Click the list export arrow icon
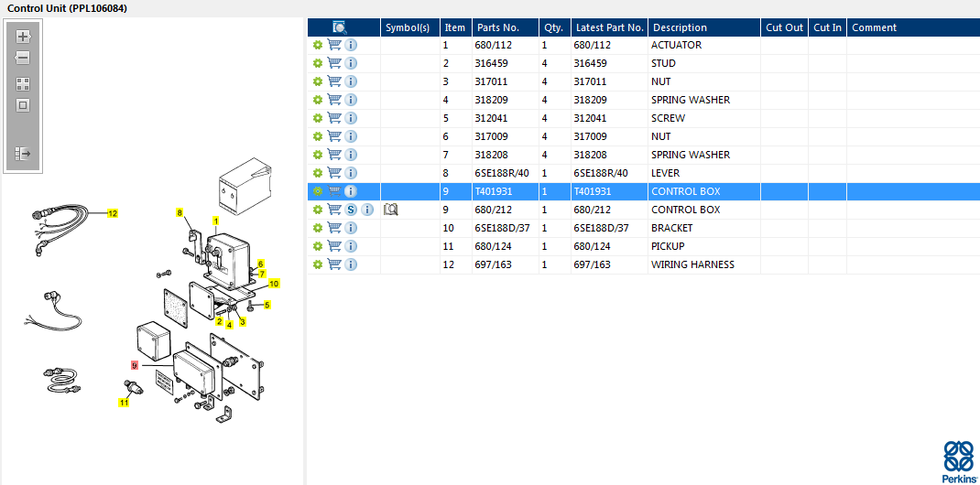This screenshot has width=980, height=485. tap(23, 153)
